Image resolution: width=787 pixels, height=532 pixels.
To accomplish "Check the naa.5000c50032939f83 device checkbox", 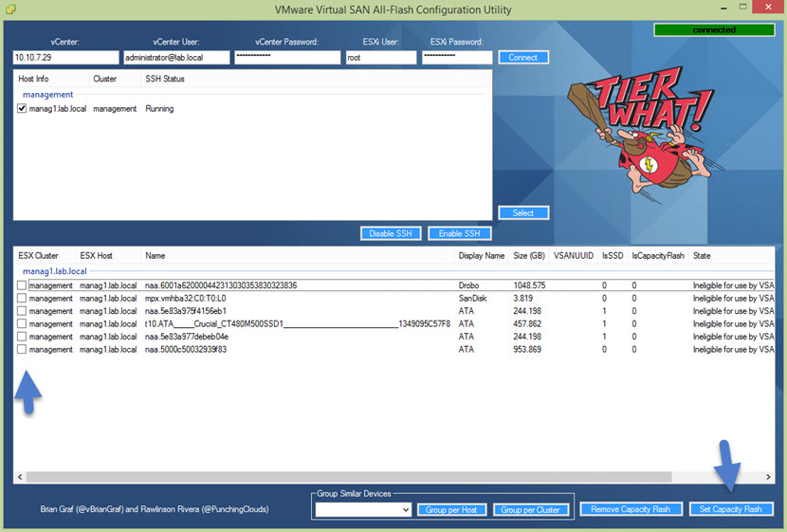I will click(x=22, y=349).
